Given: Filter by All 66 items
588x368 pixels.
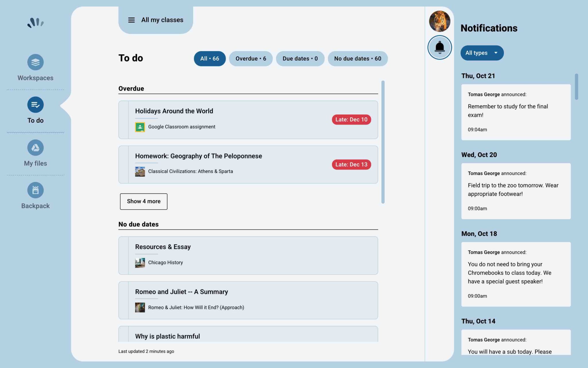Looking at the screenshot, I should click(210, 59).
